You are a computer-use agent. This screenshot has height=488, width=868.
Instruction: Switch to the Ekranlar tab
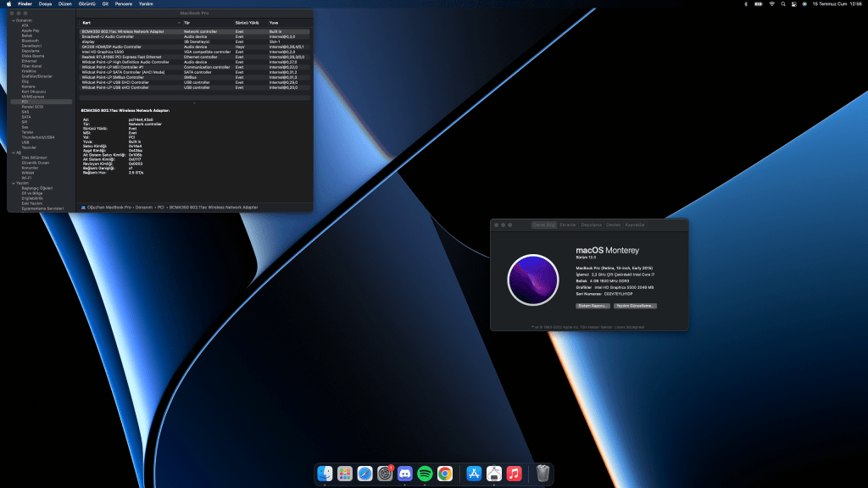pos(568,225)
